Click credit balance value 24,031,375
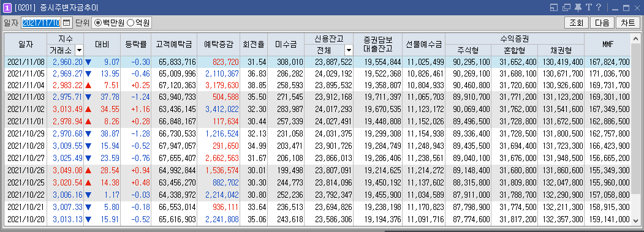The height and width of the screenshot is (232, 644). pyautogui.click(x=334, y=134)
